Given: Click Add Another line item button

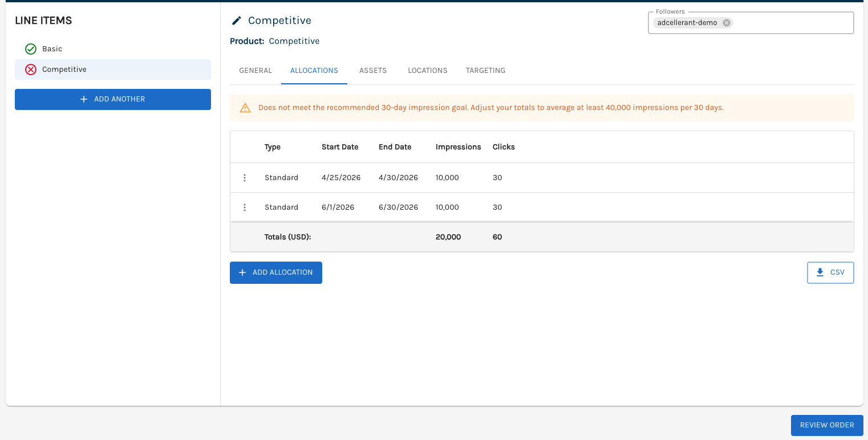Looking at the screenshot, I should coord(113,99).
